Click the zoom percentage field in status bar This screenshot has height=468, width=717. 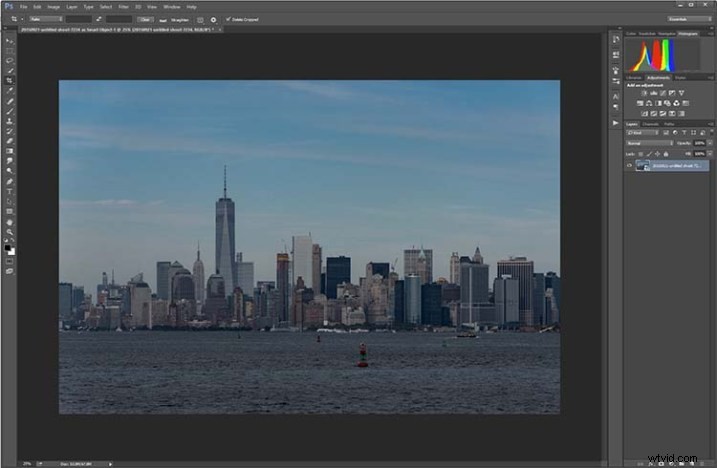27,463
